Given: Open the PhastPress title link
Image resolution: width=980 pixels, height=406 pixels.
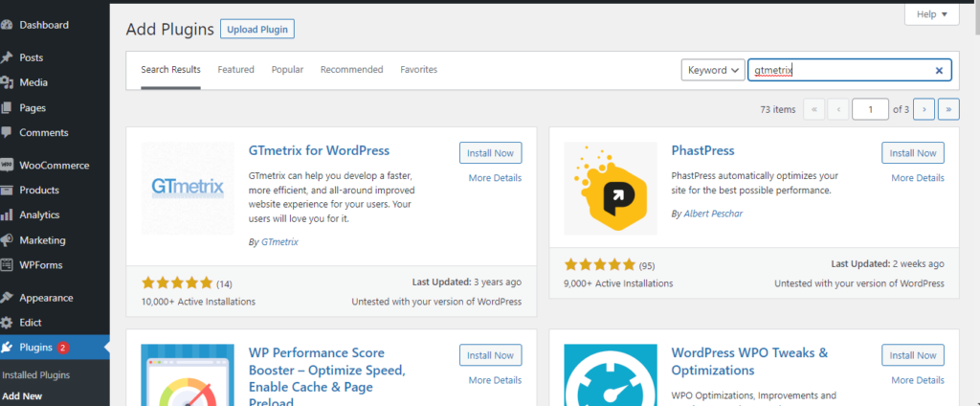Looking at the screenshot, I should (702, 150).
